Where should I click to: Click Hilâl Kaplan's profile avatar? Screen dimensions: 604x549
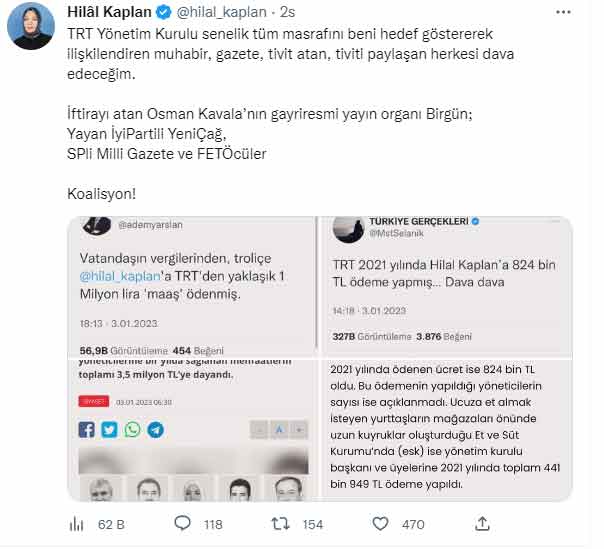[x=31, y=26]
